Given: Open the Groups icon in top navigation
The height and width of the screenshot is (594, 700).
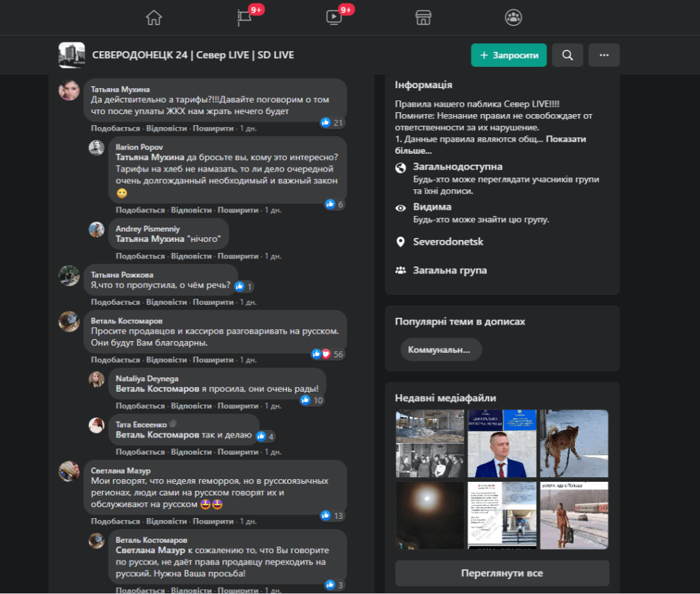Looking at the screenshot, I should 513,18.
